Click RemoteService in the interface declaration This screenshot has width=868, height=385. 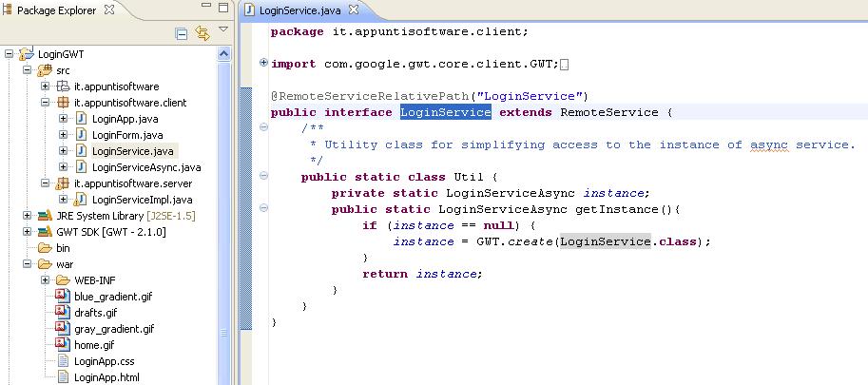click(609, 112)
